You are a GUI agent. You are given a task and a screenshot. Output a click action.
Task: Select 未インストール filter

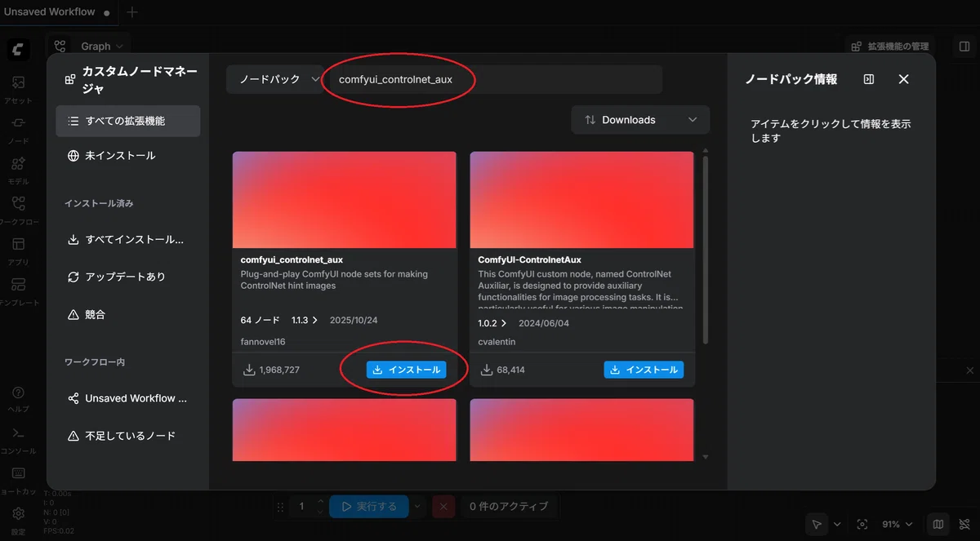[x=127, y=155]
